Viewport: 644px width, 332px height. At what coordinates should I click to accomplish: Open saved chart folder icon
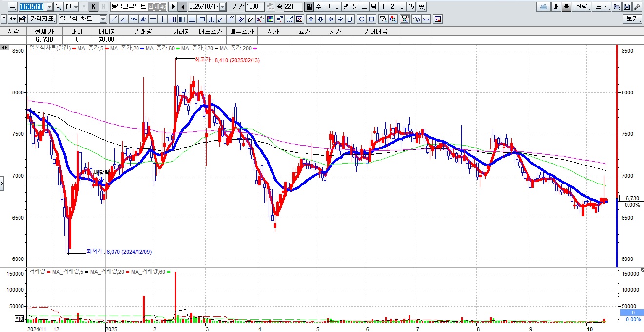617,7
